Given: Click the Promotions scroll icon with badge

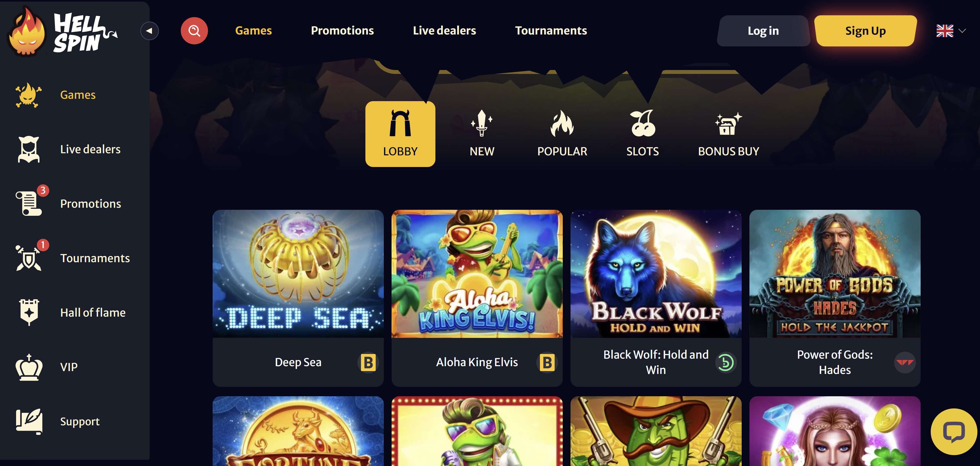Looking at the screenshot, I should [x=29, y=203].
